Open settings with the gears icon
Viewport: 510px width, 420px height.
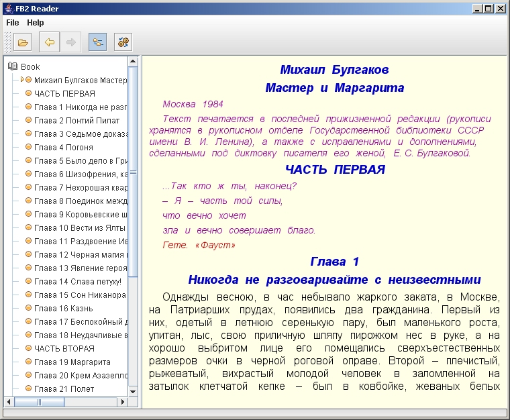pos(123,42)
